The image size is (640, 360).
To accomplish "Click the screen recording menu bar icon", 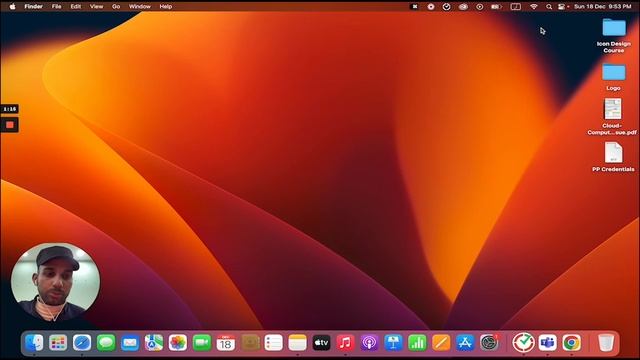I will click(x=431, y=7).
